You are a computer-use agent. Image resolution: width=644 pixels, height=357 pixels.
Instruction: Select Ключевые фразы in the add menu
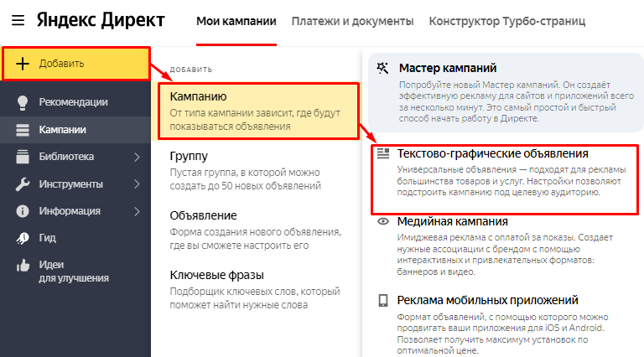coord(217,275)
